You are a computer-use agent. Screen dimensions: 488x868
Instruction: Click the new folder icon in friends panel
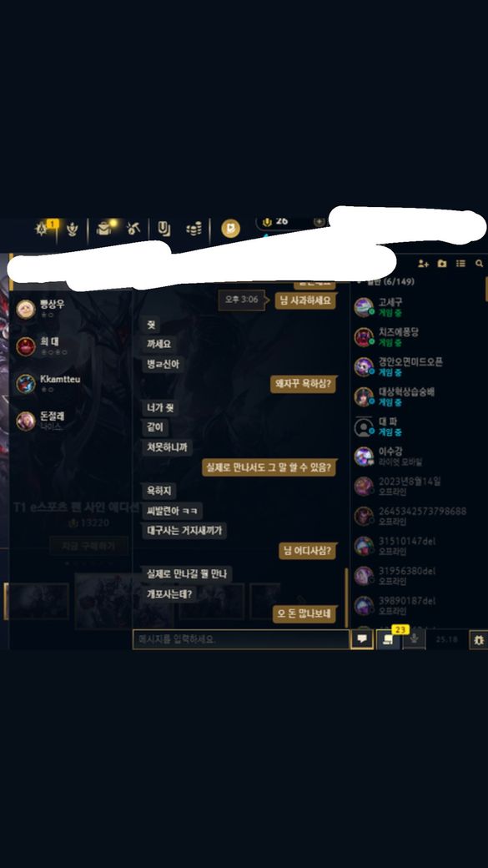coord(441,264)
